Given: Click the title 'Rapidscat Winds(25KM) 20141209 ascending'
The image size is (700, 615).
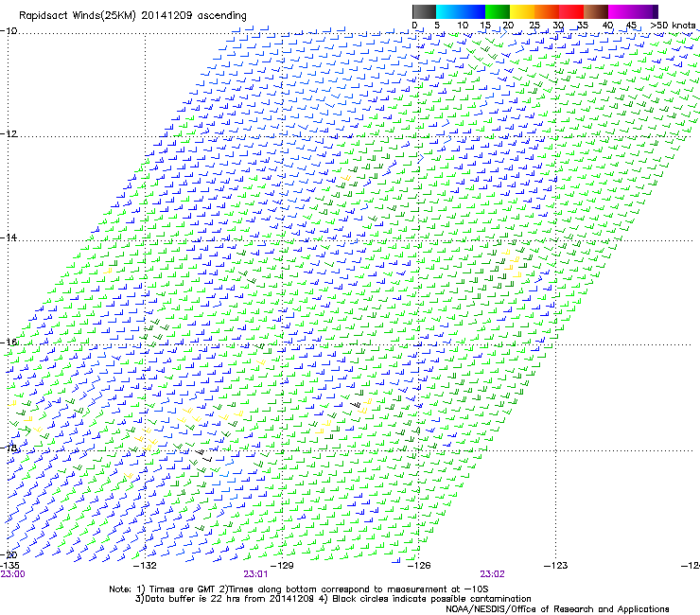Looking at the screenshot, I should [132, 16].
